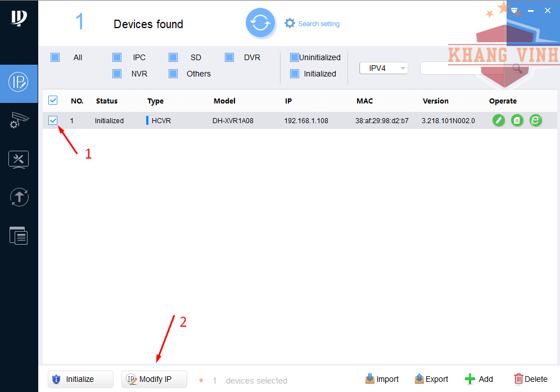Sort by the Version column header
Screen dimensions: 560x392
435,101
